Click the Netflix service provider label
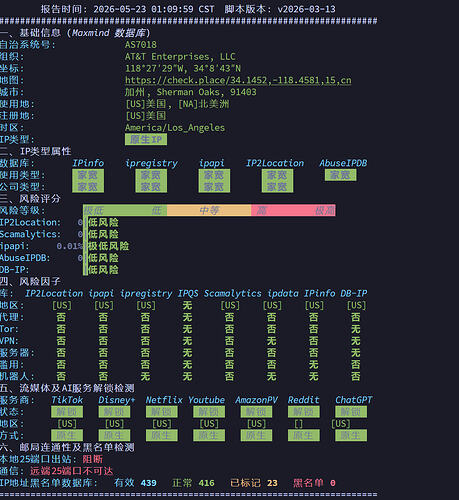Screen dimensions: 459x500 click(x=164, y=400)
